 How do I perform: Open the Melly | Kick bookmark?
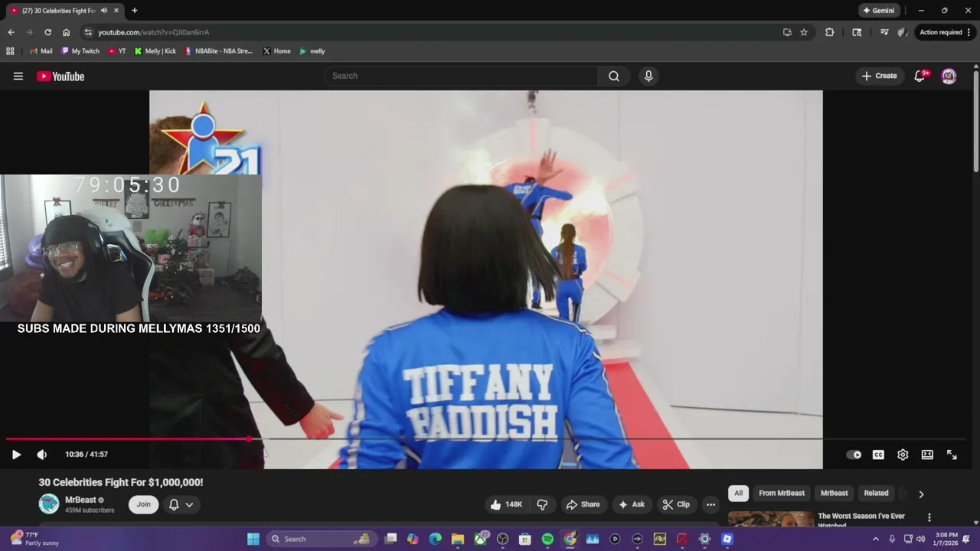tap(155, 51)
